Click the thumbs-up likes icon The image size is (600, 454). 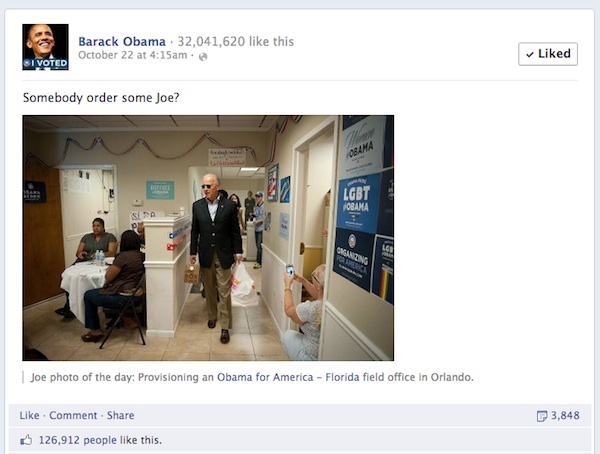(26, 440)
